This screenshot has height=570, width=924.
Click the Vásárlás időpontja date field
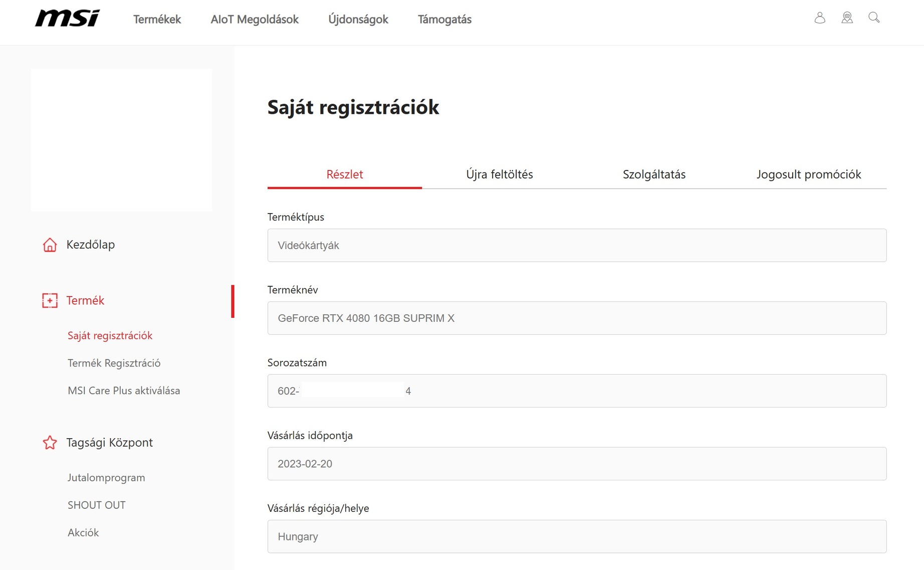[577, 464]
